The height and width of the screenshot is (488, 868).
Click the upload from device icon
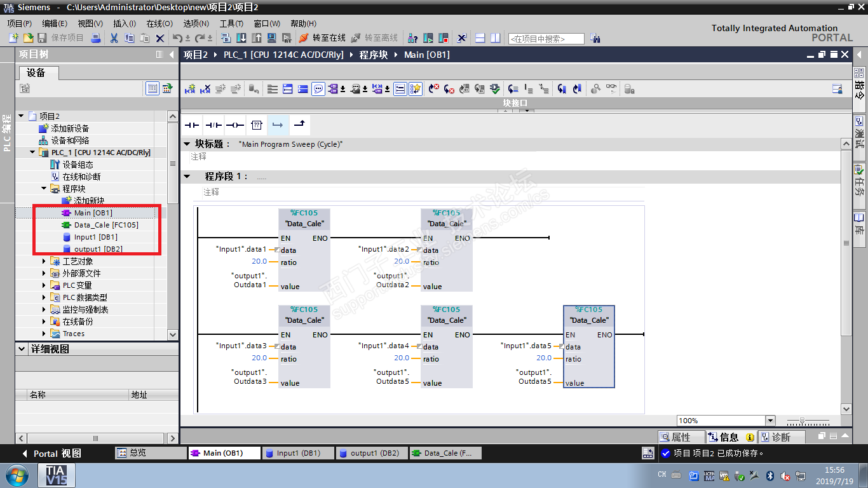pyautogui.click(x=257, y=38)
